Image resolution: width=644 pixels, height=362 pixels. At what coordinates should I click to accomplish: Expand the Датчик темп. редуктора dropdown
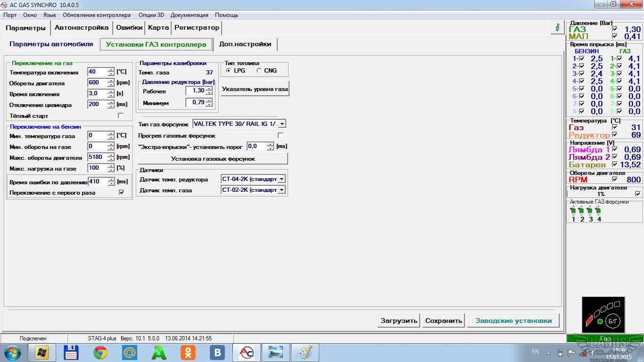(x=281, y=180)
